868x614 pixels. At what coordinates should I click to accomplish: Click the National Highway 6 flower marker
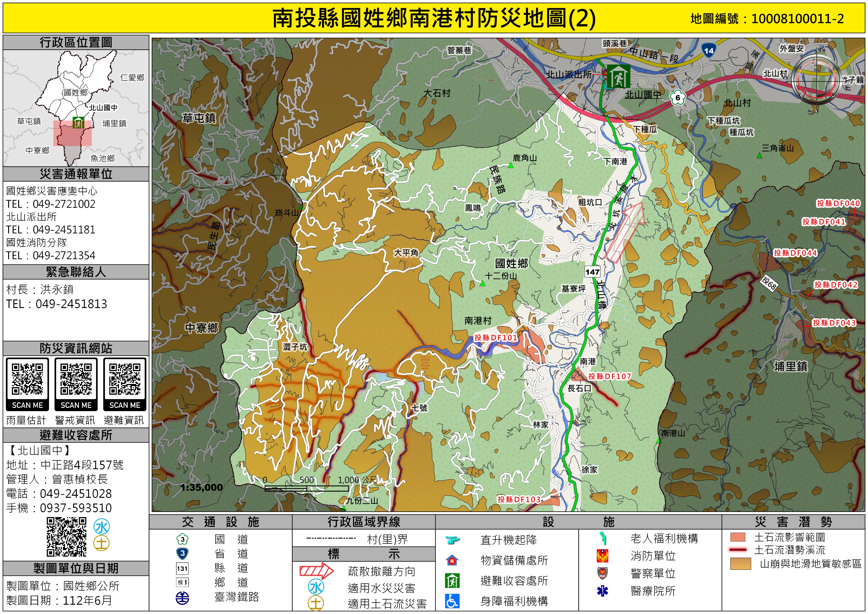click(x=677, y=98)
